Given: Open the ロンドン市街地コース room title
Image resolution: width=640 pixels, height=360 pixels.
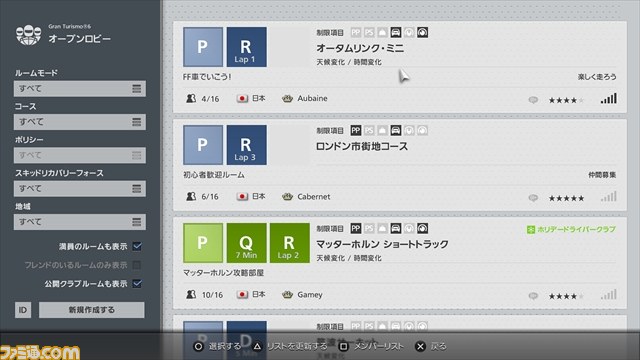Looking at the screenshot, I should pos(362,146).
